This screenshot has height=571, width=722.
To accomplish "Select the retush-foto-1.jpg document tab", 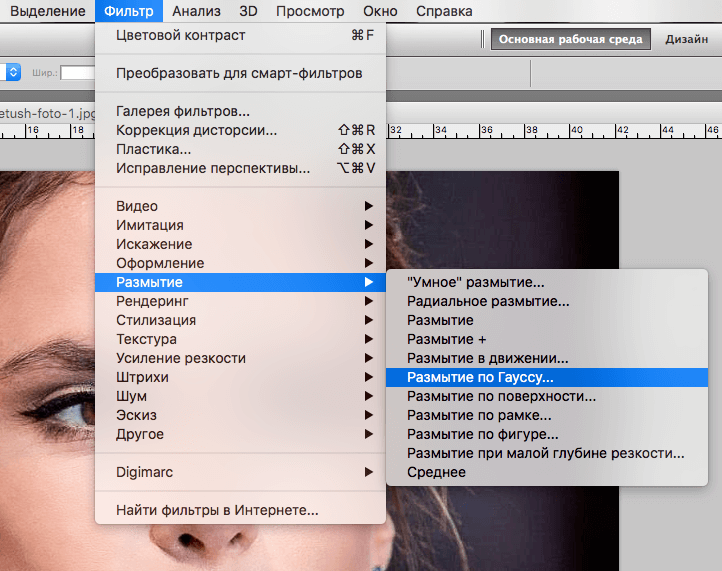I will tap(47, 113).
